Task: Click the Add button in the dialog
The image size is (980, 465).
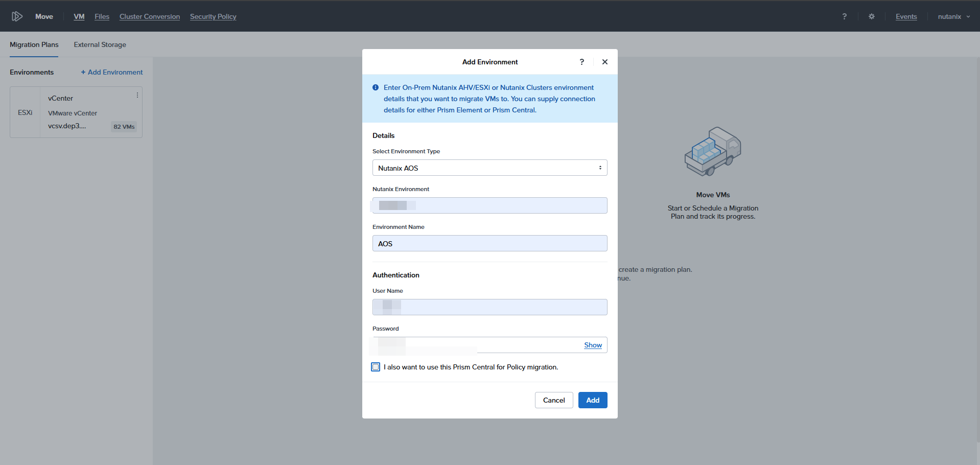Action: (x=593, y=400)
